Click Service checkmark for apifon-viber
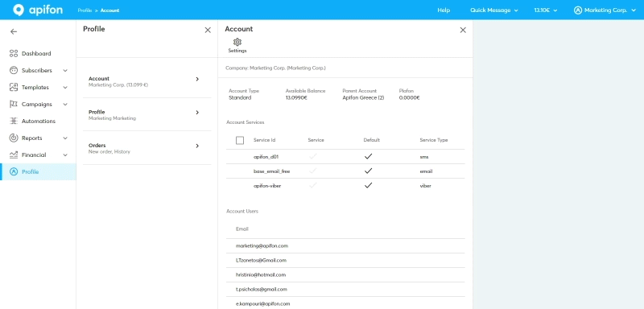Image resolution: width=644 pixels, height=309 pixels. click(313, 185)
